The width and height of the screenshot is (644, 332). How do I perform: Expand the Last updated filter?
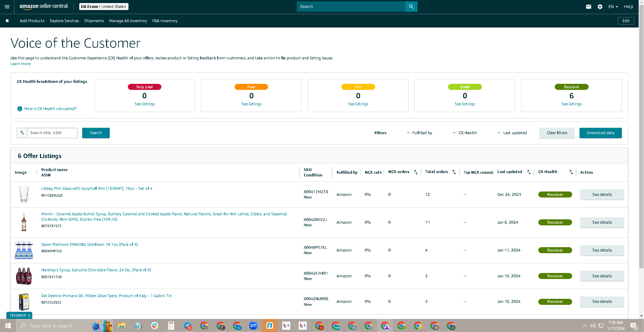[x=512, y=133]
